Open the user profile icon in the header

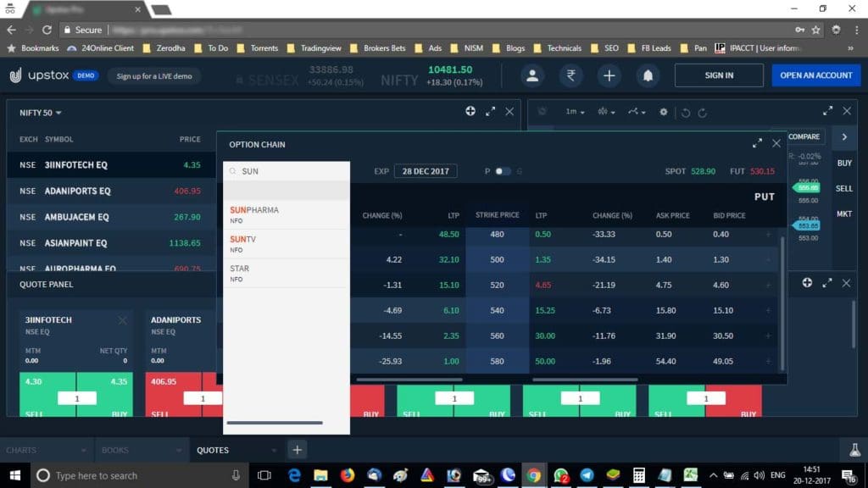point(532,75)
